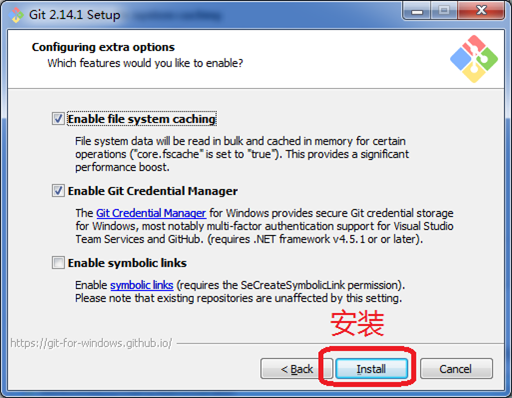Start installation with the Install button
Viewport: 512px width, 398px height.
click(371, 369)
